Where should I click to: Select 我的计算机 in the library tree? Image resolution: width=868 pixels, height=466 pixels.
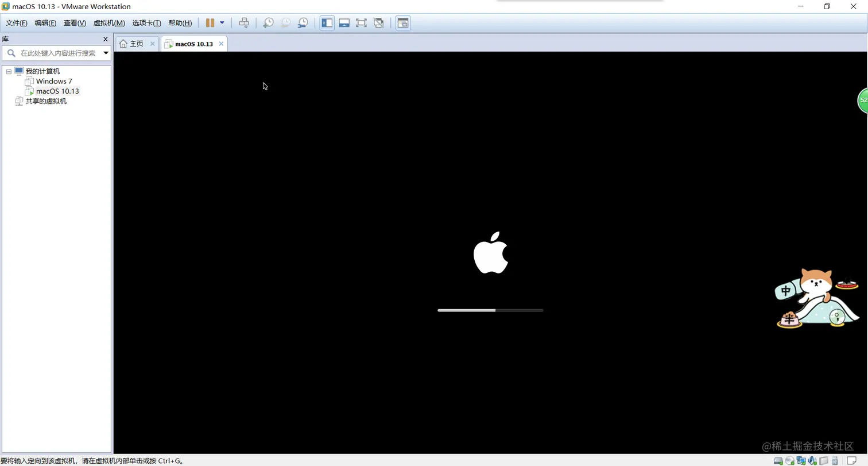(x=42, y=71)
